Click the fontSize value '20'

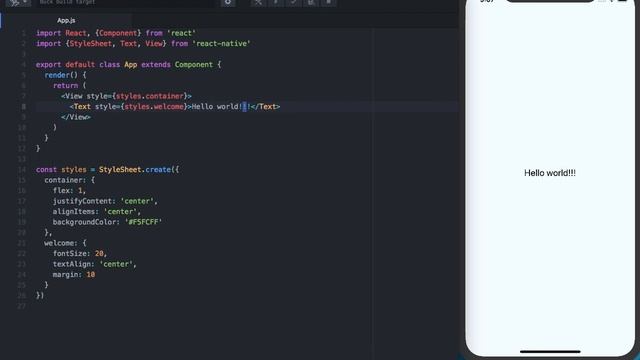click(99, 253)
